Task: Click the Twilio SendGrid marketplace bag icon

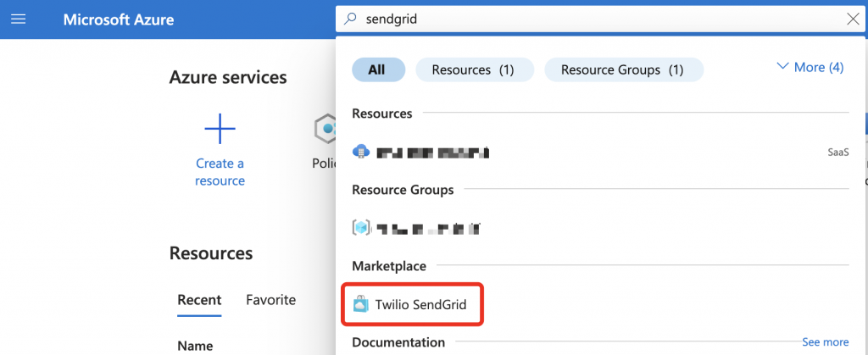Action: [x=361, y=304]
